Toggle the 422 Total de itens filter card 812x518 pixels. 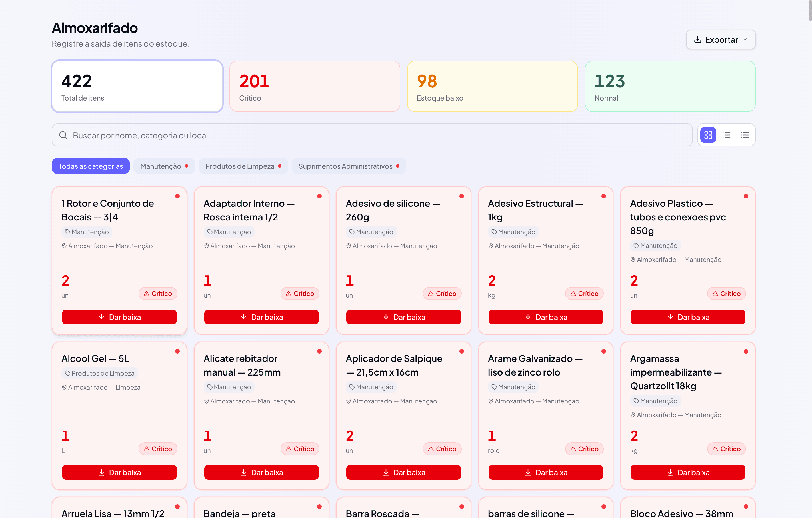tap(137, 86)
